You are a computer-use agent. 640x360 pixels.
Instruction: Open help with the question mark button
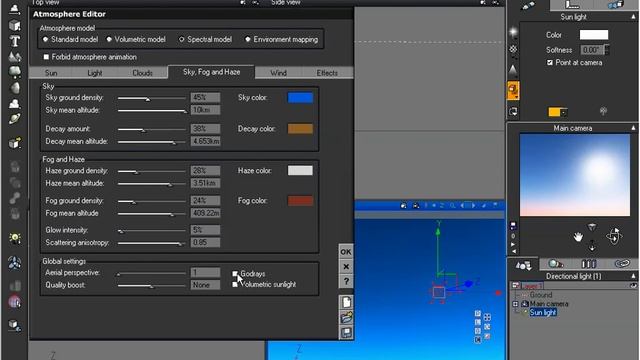pos(346,281)
